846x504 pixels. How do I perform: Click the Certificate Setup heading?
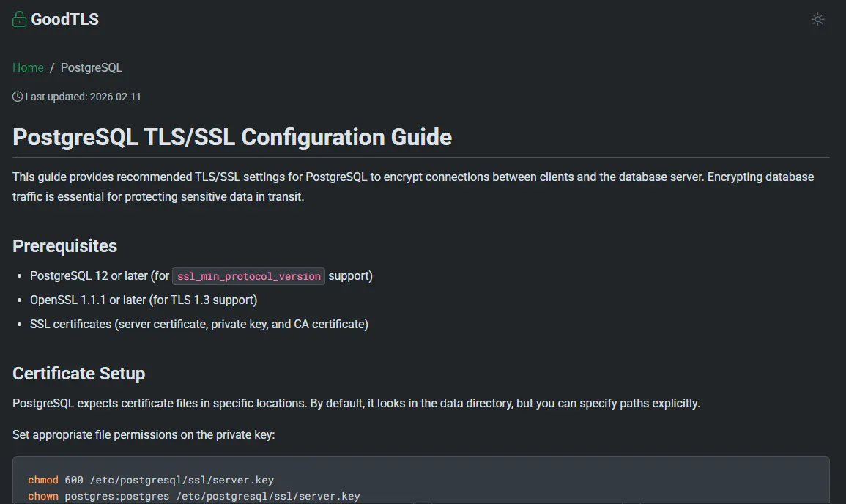(x=79, y=374)
